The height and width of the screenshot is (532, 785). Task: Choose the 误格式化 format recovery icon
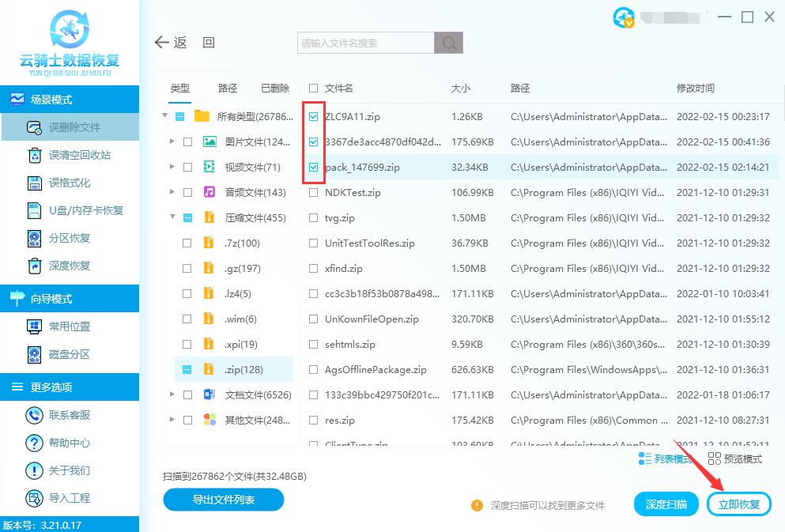(34, 183)
